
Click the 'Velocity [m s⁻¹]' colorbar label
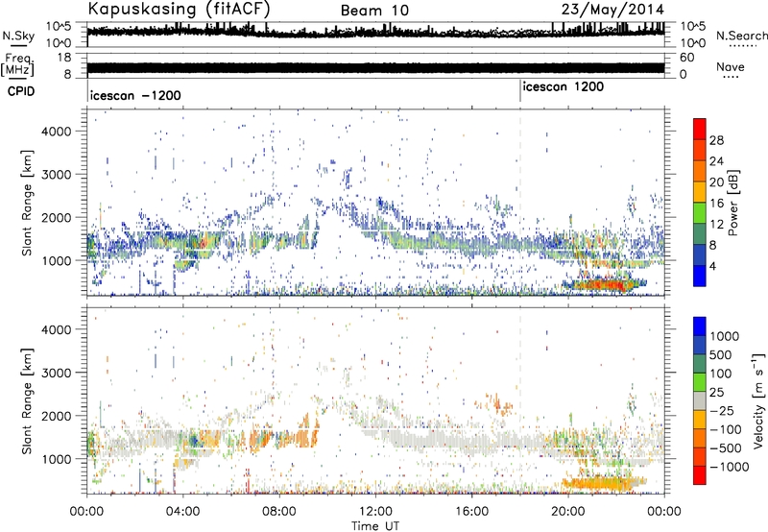[757, 399]
